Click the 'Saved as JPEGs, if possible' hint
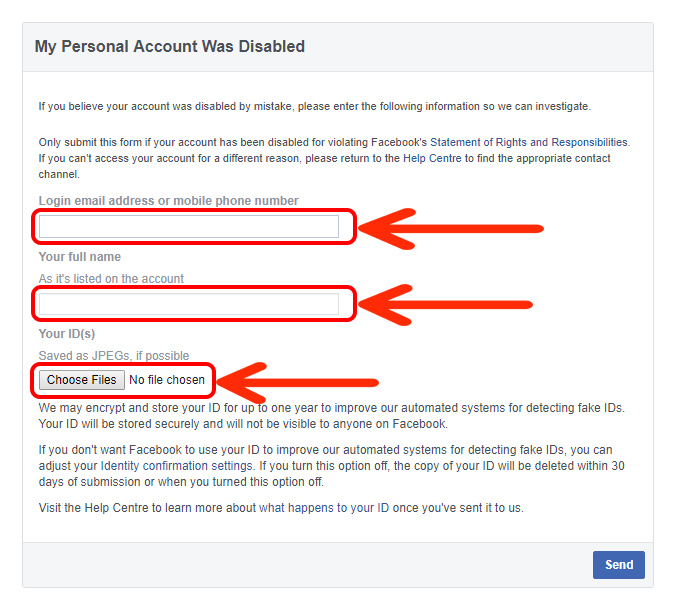This screenshot has width=688, height=614. [x=114, y=356]
